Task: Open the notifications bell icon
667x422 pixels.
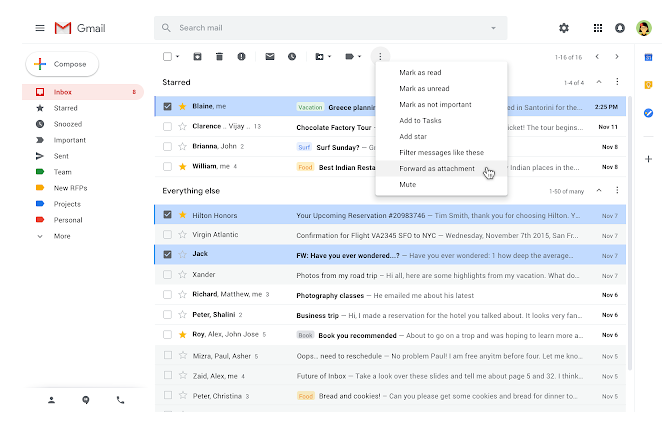Action: click(x=620, y=28)
